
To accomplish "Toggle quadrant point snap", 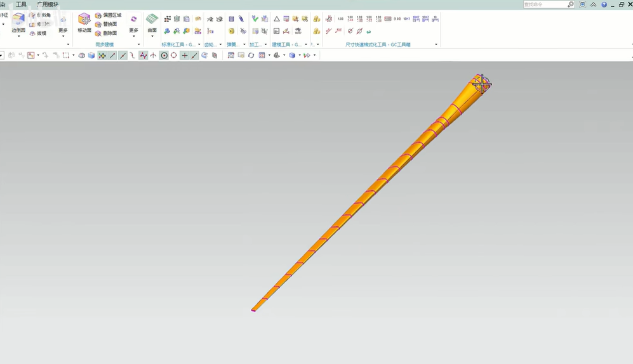I will [174, 55].
